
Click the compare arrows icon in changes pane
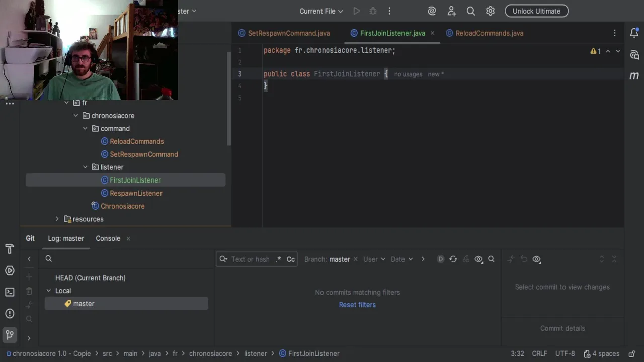click(x=511, y=259)
